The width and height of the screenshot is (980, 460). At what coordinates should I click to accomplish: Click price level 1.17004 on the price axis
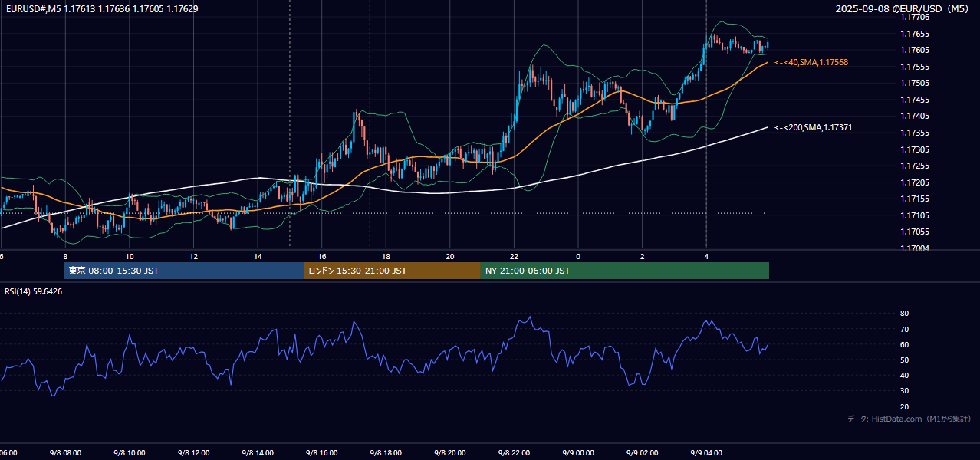pyautogui.click(x=914, y=248)
